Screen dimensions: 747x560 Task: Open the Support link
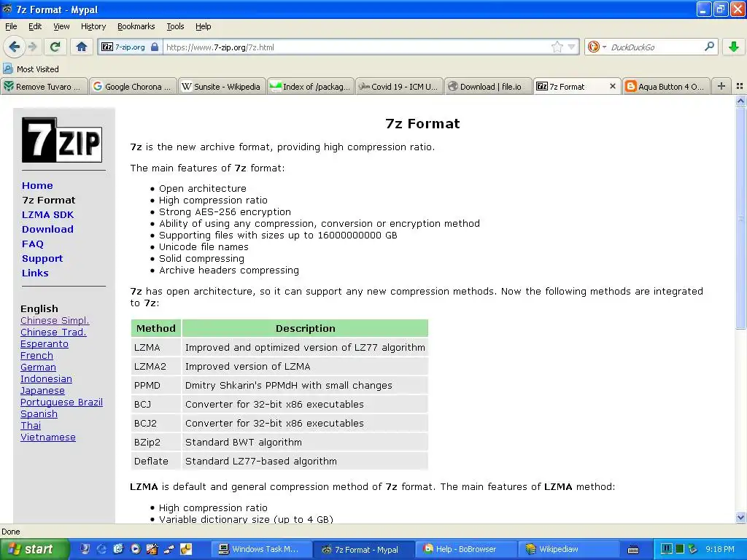pyautogui.click(x=42, y=259)
